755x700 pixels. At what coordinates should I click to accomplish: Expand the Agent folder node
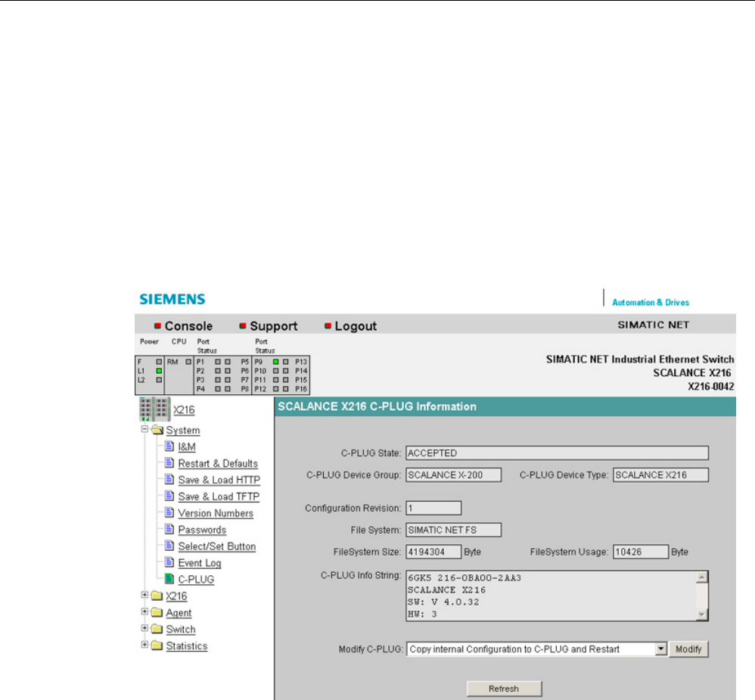pyautogui.click(x=144, y=611)
